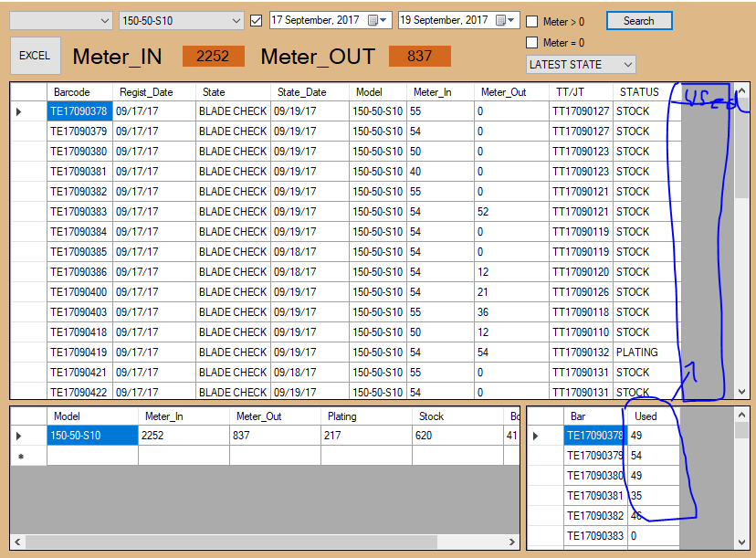Image resolution: width=756 pixels, height=558 pixels.
Task: Click Meter_In cell 40 for TE17090381
Action: tap(441, 172)
